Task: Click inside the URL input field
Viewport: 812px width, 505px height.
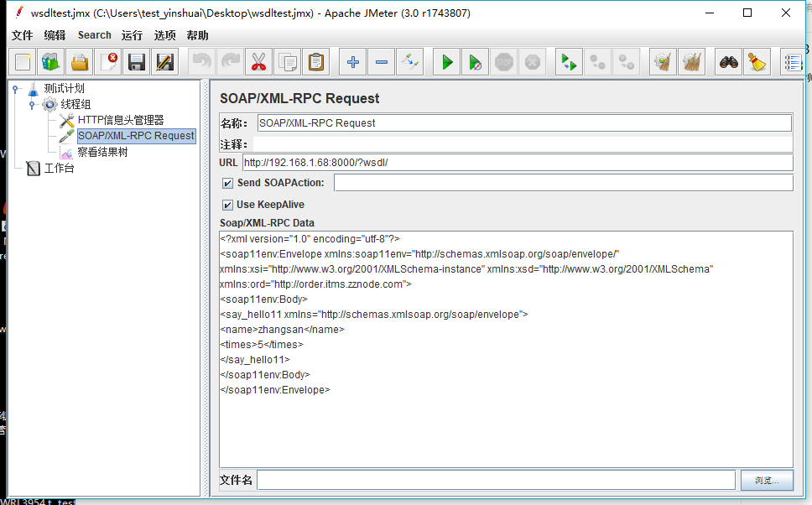Action: (x=503, y=163)
